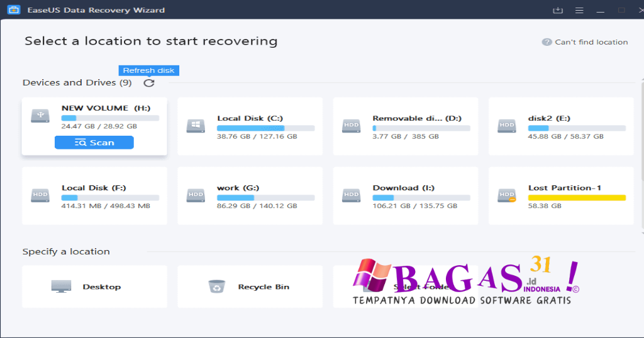
Task: Click the yellow bar of Lost Partition-1
Action: (x=577, y=198)
